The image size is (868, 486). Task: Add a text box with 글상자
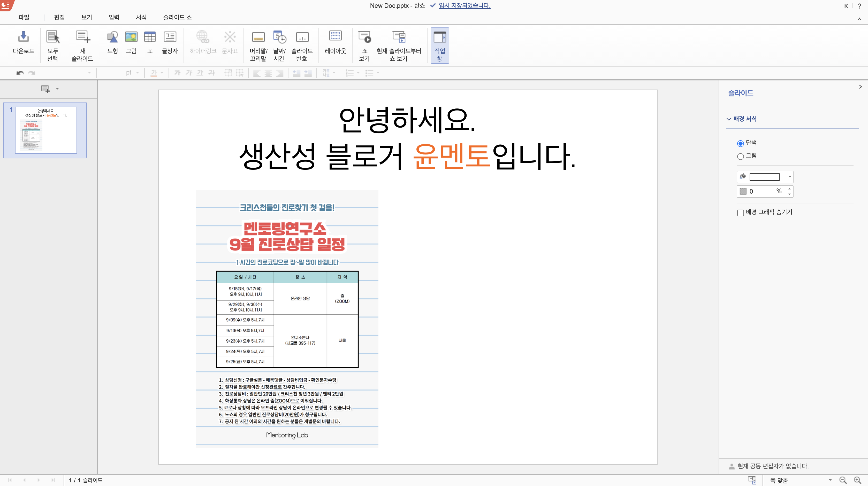[x=170, y=37]
